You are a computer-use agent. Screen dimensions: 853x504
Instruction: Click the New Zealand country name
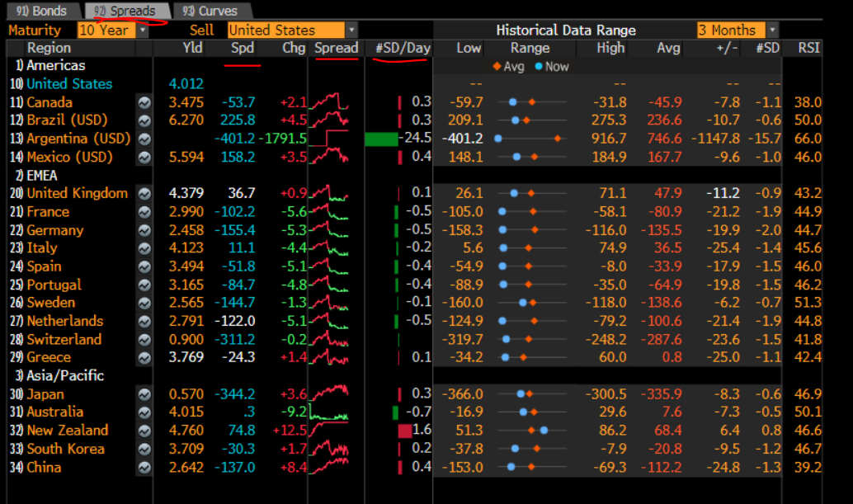[x=68, y=431]
